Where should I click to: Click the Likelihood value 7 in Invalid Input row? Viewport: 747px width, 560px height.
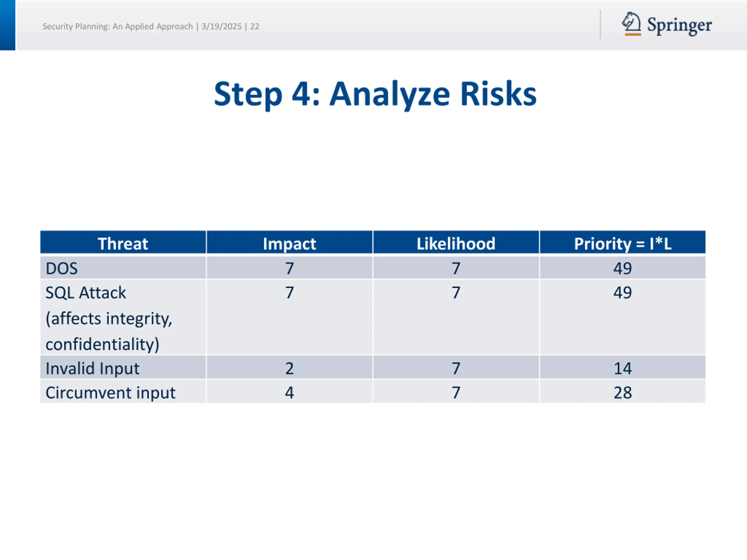(x=456, y=368)
